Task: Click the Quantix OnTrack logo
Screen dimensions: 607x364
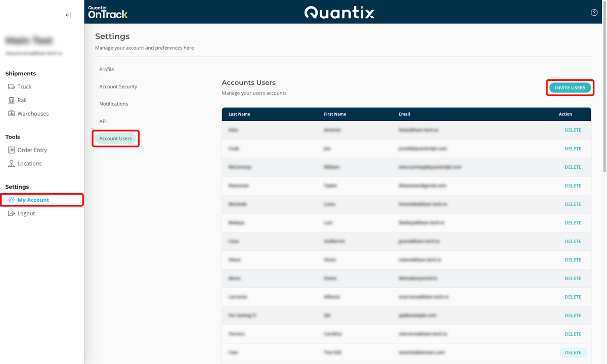Action: point(108,11)
